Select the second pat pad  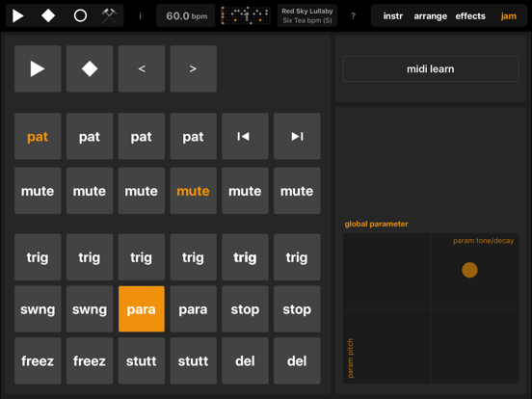pyautogui.click(x=90, y=137)
